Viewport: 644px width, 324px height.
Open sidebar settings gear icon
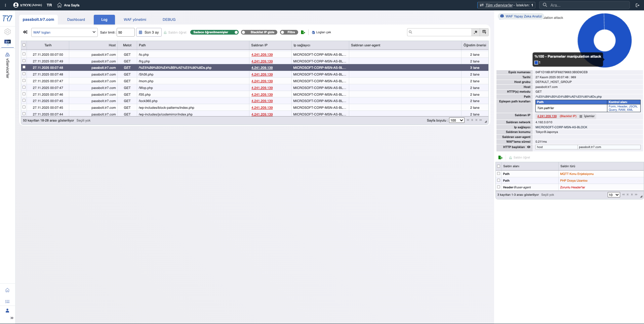point(7,32)
